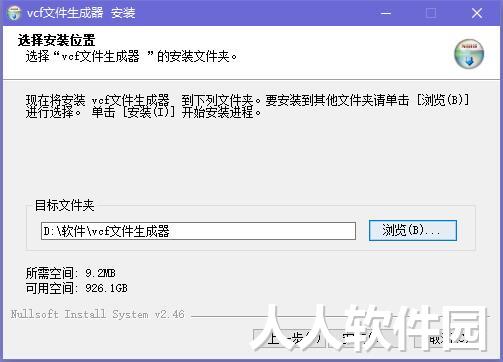Close the vcf文件生成器 installer window
The image size is (503, 362).
(x=477, y=13)
